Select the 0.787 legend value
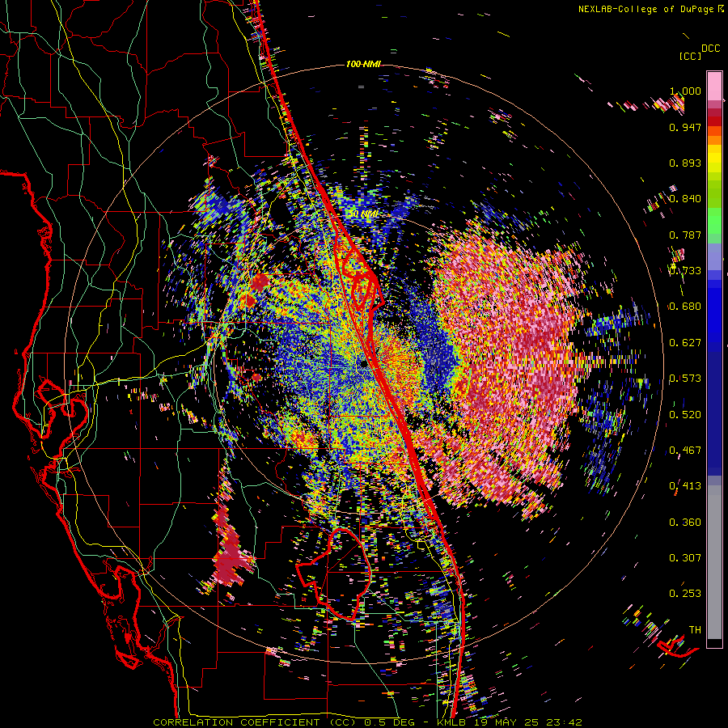 [685, 235]
